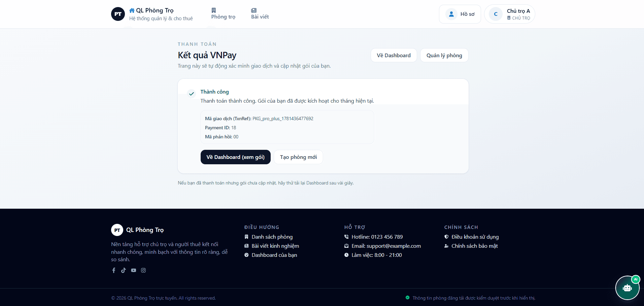Viewport: 644px width, 306px height.
Task: Click the user-lock icon beside Chính sách bảo mật
Action: coord(446,246)
